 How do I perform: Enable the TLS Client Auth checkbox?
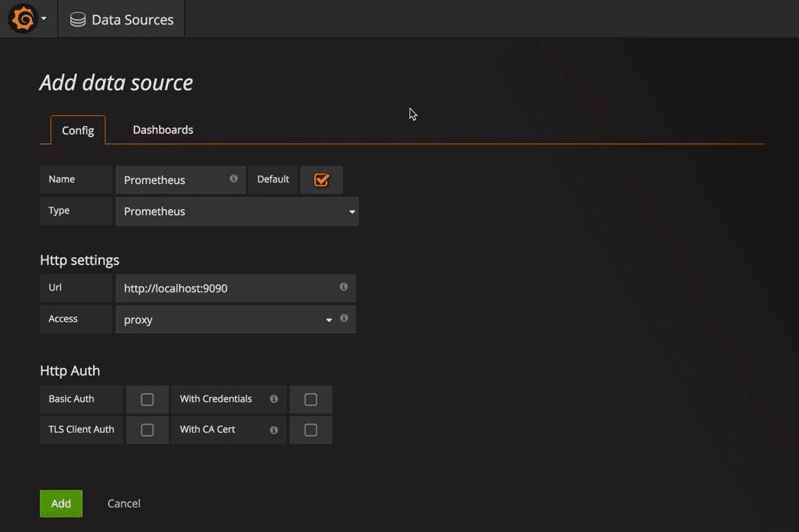[147, 430]
